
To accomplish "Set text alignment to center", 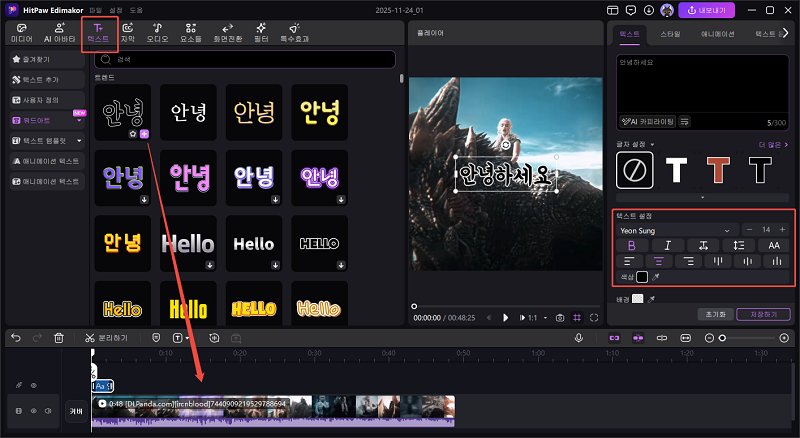I will click(x=658, y=261).
